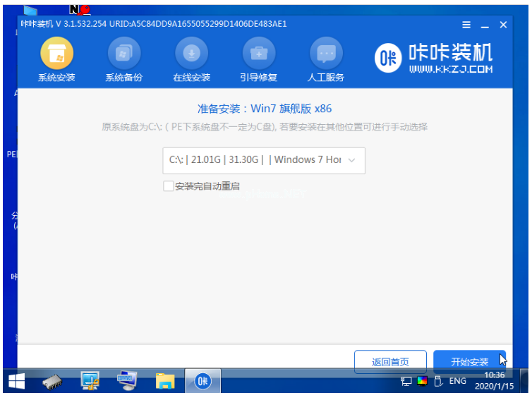Open the computer keyboard taskbar icon
The image size is (532, 400).
click(x=128, y=382)
